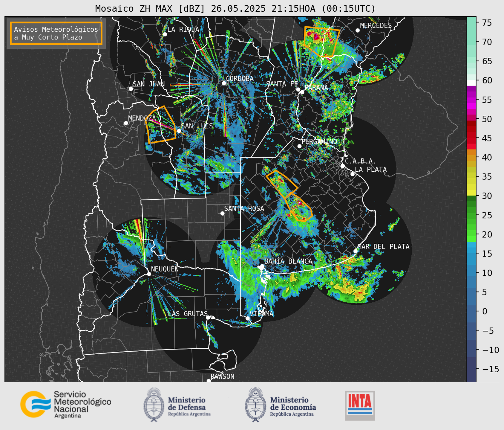Viewport: 504px width, 430px height.
Task: Click the San Luis city marker dot
Action: click(179, 131)
